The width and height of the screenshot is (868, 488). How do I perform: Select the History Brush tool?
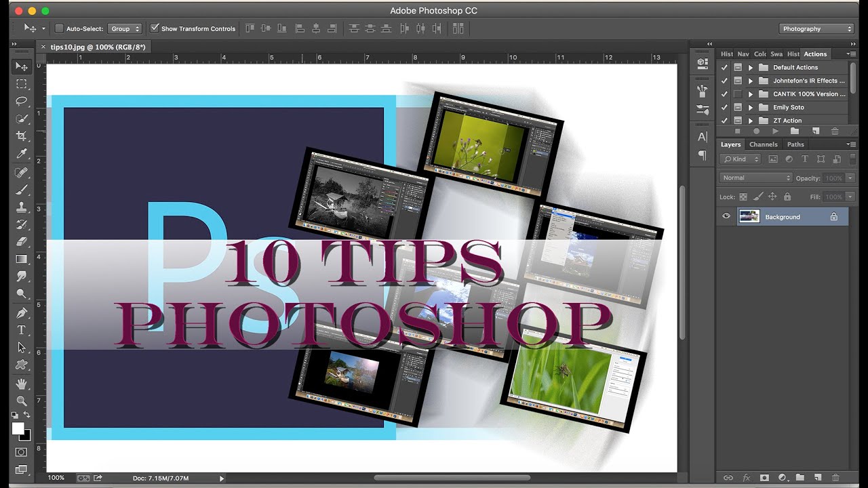coord(22,224)
